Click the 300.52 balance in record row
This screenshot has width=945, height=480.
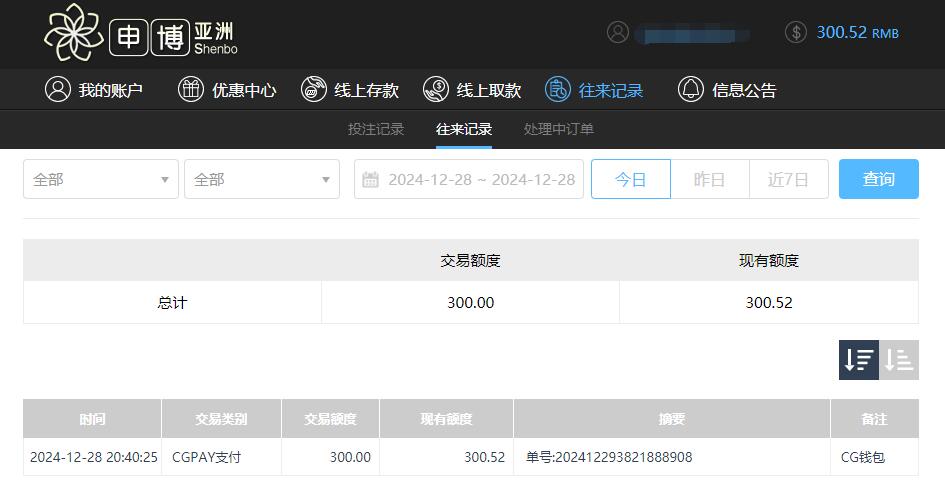pos(485,457)
